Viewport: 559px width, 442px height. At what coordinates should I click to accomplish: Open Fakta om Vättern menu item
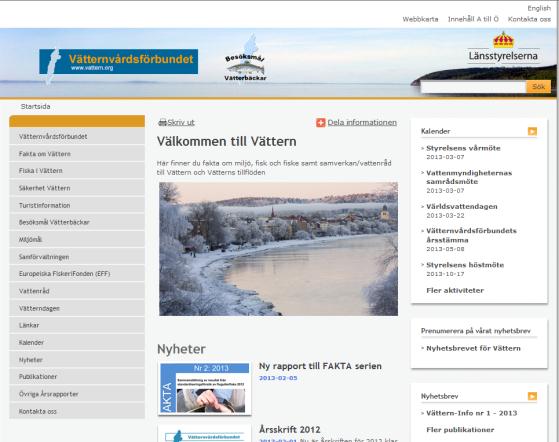point(77,154)
